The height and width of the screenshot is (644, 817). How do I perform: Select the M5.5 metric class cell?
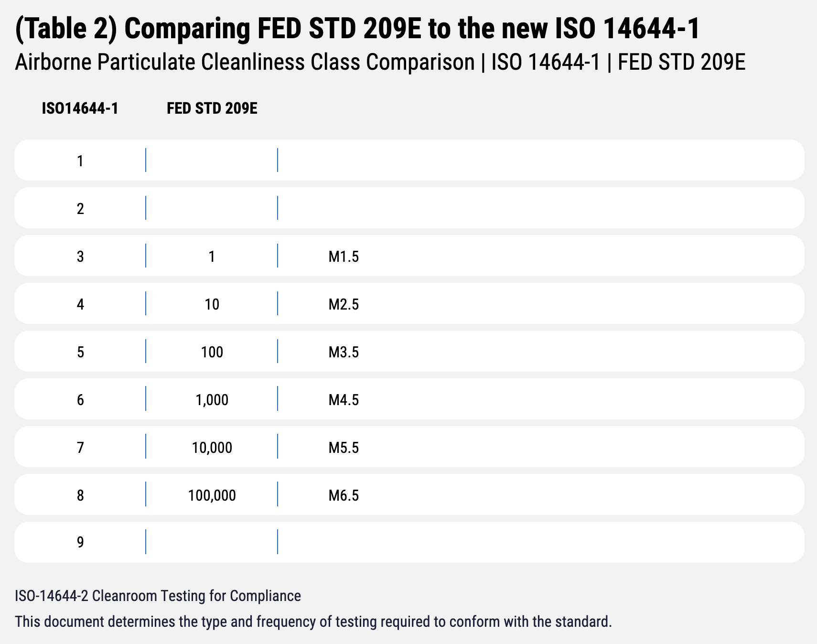point(343,448)
